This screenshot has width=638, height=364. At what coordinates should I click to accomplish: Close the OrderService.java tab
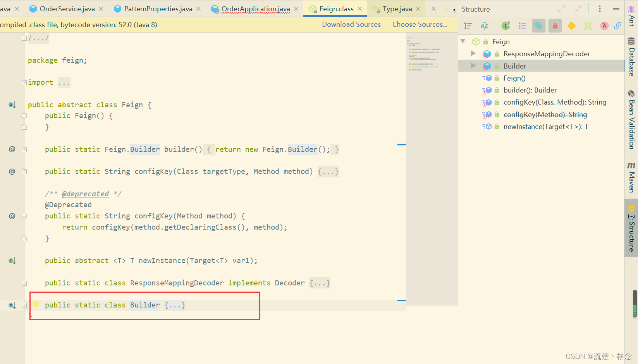click(101, 9)
